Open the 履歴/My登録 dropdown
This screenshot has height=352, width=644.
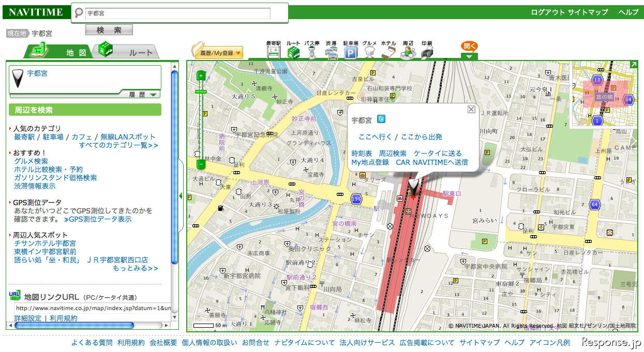(x=217, y=53)
